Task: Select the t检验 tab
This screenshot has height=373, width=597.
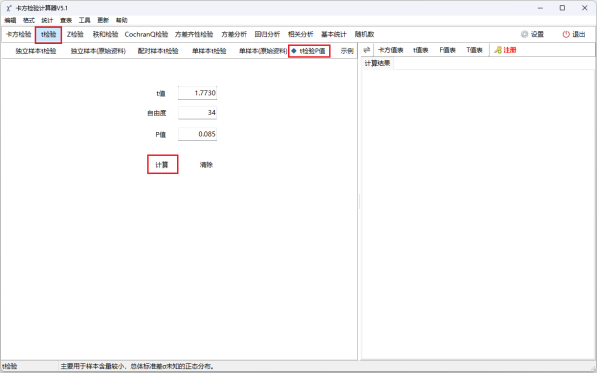Action: tap(49, 34)
